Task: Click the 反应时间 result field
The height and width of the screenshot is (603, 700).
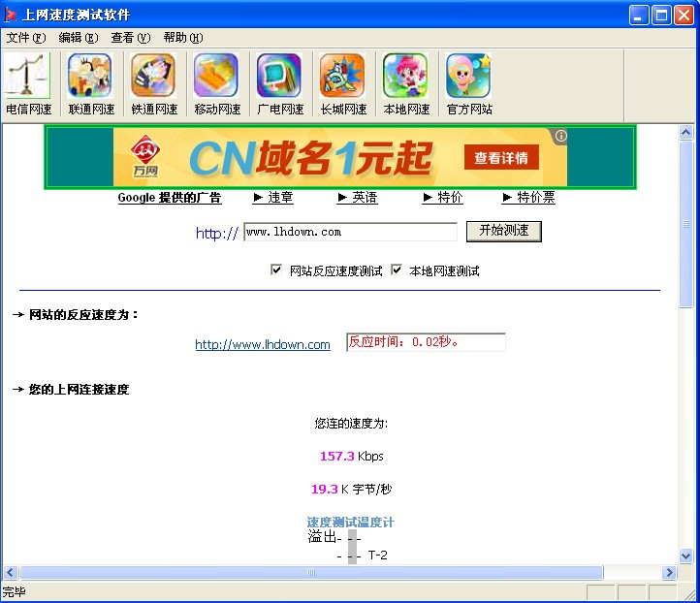Action: 426,342
